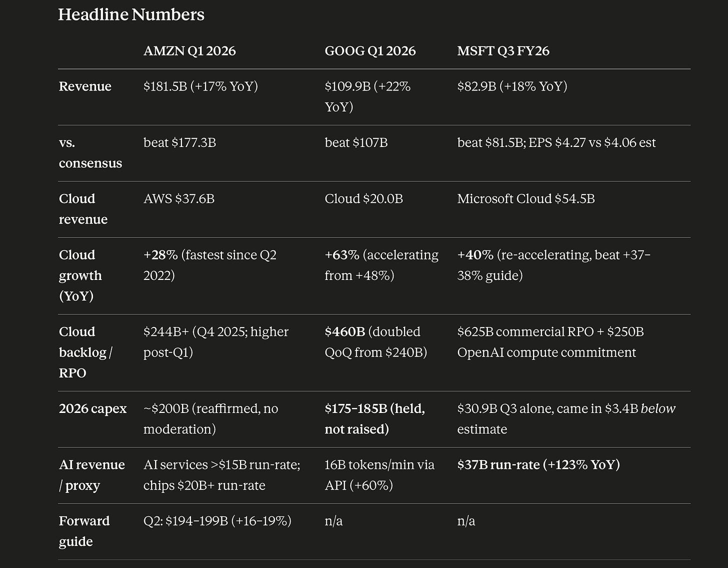Click the 'beat $107B' cell
Image resolution: width=728 pixels, height=568 pixels.
pos(356,143)
